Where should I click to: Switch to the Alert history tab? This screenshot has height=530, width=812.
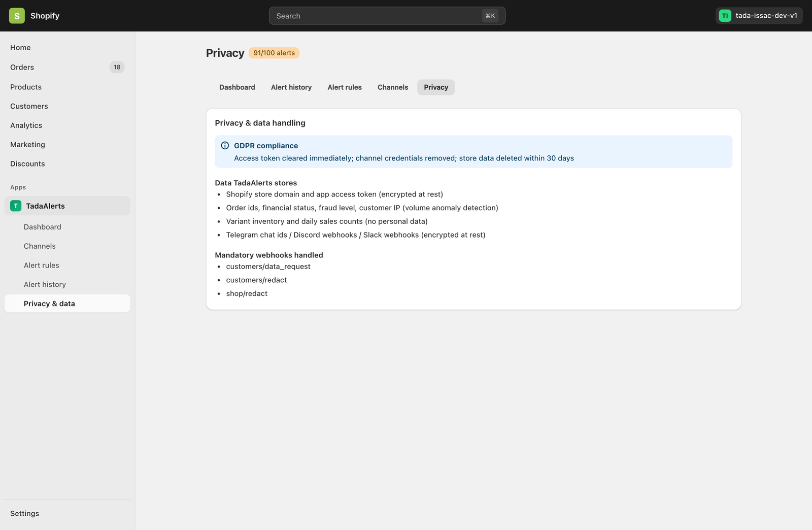291,87
